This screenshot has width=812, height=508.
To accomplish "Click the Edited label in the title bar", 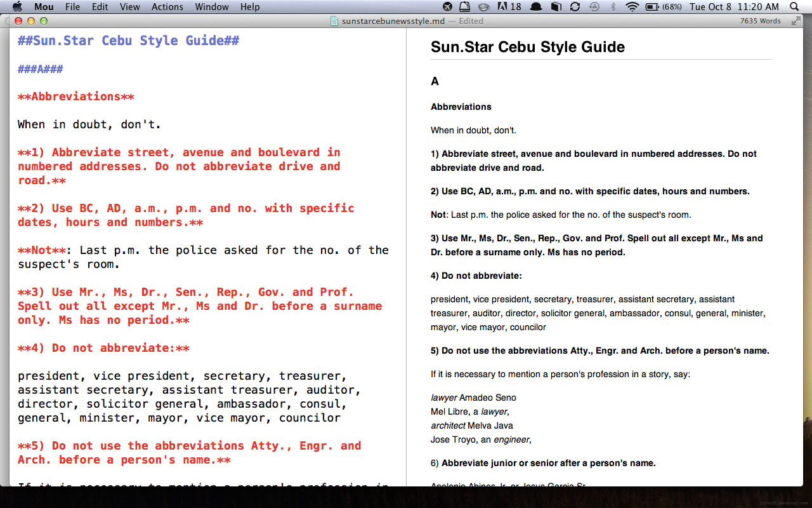I will tap(471, 21).
